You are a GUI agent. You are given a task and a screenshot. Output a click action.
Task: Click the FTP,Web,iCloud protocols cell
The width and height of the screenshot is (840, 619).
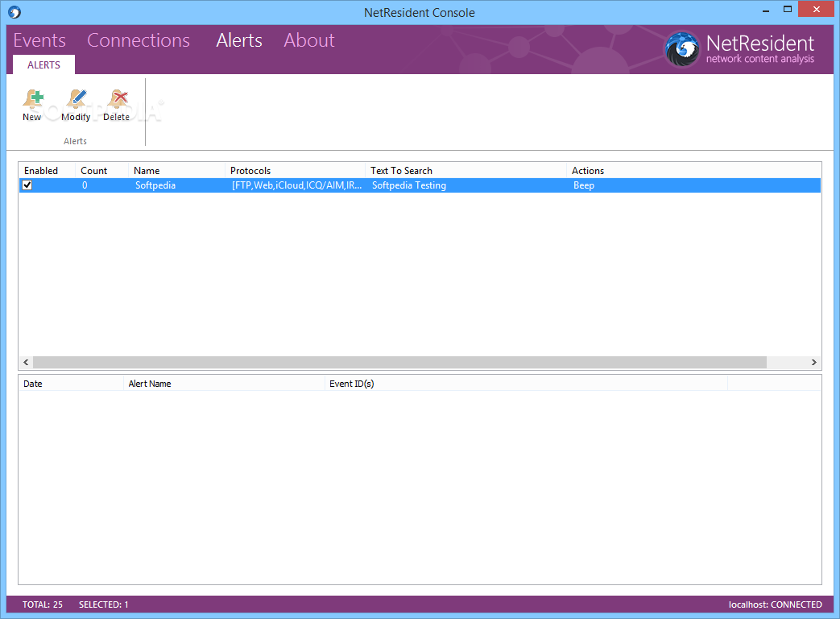tap(297, 185)
